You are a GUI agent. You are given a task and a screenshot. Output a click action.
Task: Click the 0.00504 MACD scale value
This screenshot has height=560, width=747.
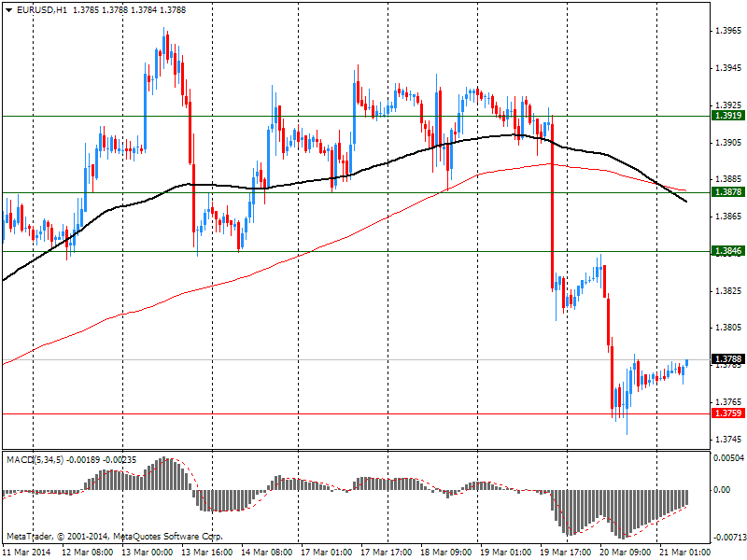(x=728, y=457)
